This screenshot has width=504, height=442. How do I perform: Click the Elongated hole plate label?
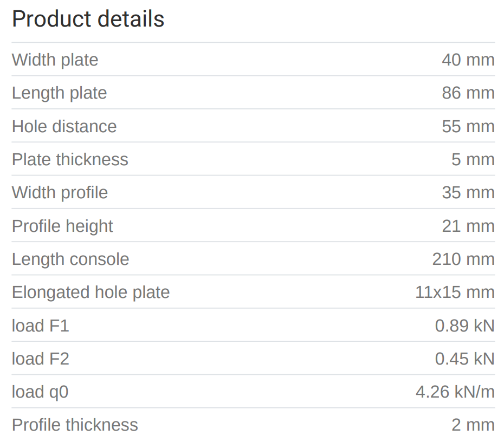click(x=91, y=292)
